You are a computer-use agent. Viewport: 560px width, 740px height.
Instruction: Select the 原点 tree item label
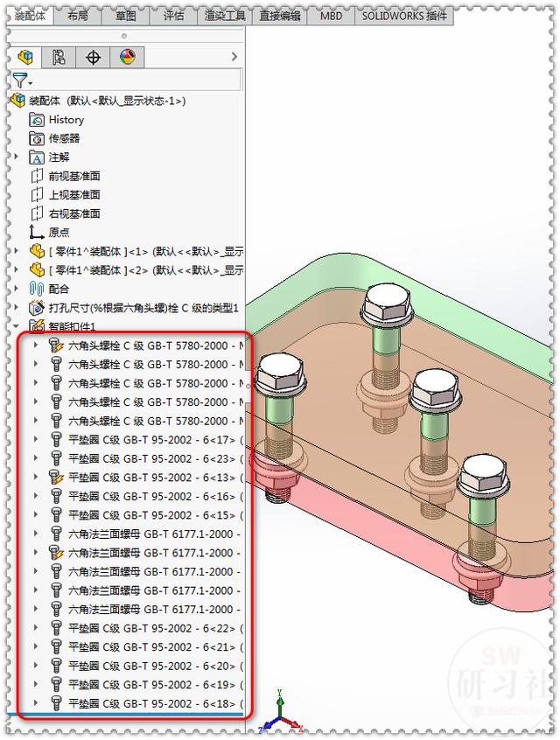pyautogui.click(x=59, y=232)
